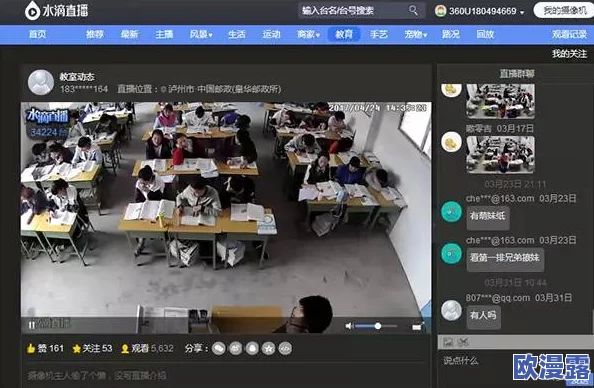Open the 路况 tab

tap(451, 34)
